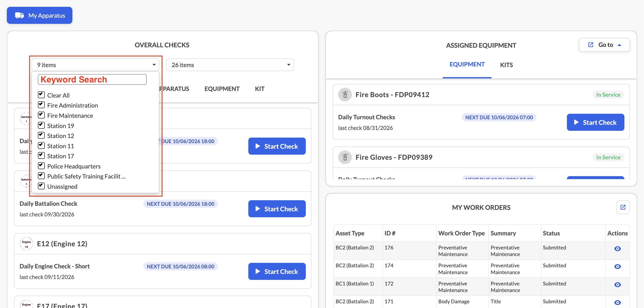Screen dimensions: 644x308
Task: Start Check for Fire Boots Daily Turnout
Action: [x=595, y=122]
